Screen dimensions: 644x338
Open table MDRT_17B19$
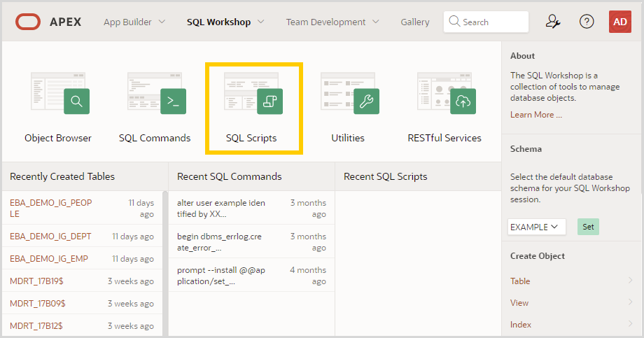[36, 281]
